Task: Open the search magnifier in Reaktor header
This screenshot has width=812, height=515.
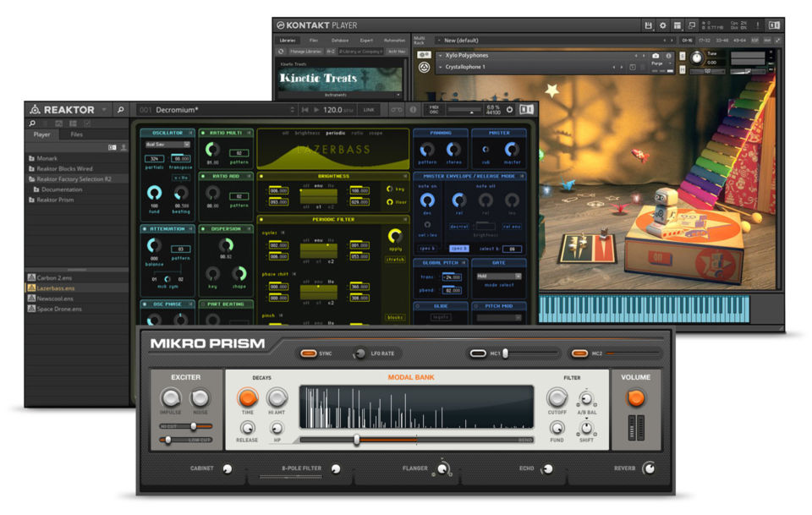Action: coord(119,108)
